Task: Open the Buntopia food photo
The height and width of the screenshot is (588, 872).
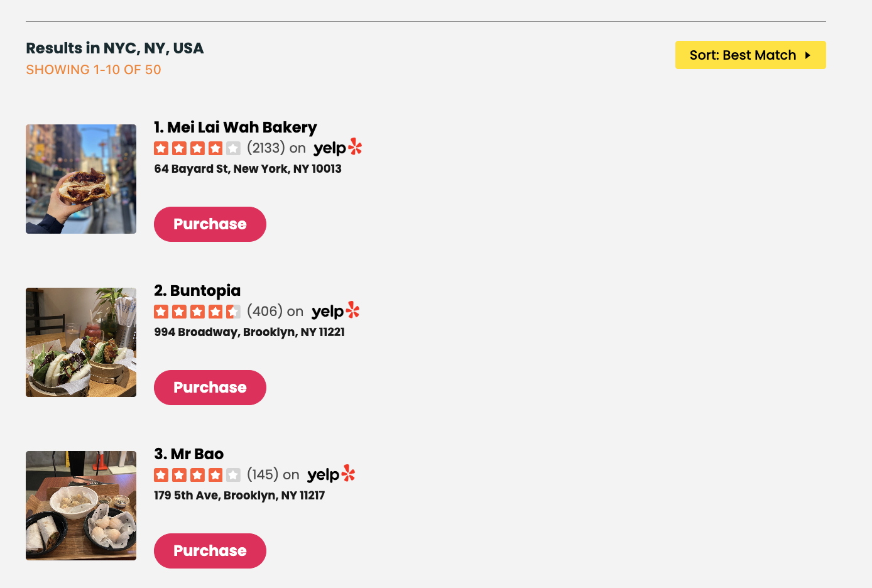Action: pyautogui.click(x=81, y=342)
